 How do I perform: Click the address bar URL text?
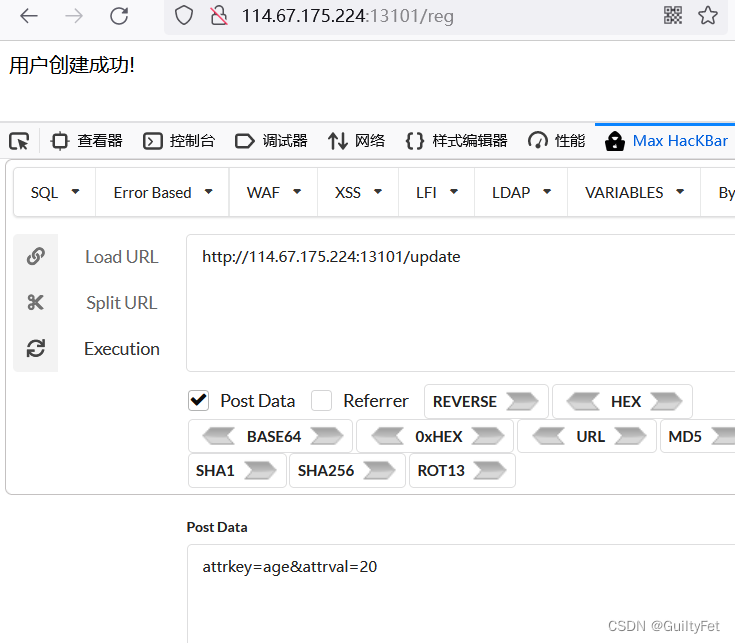347,16
